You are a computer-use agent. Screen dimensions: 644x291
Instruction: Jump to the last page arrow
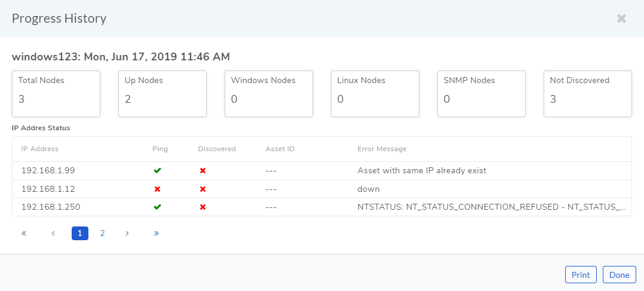[x=156, y=233]
